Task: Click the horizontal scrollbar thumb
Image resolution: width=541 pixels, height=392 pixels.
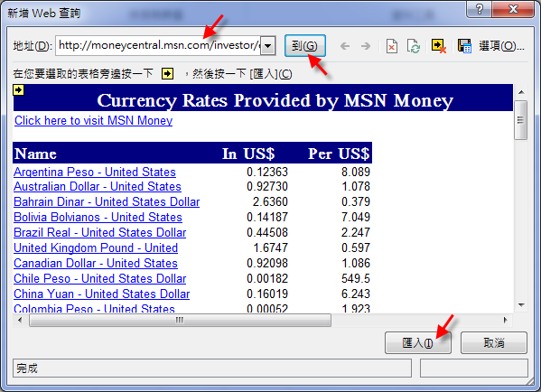Action: 180,321
